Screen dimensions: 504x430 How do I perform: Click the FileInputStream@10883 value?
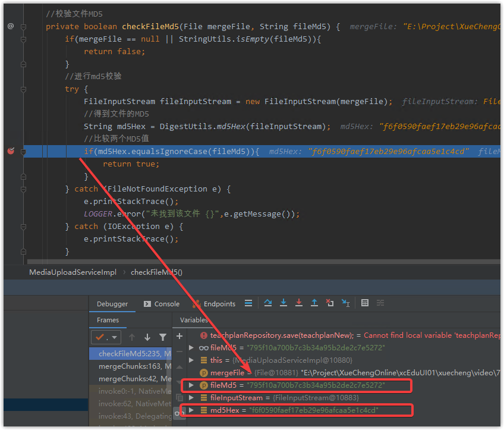click(x=316, y=398)
